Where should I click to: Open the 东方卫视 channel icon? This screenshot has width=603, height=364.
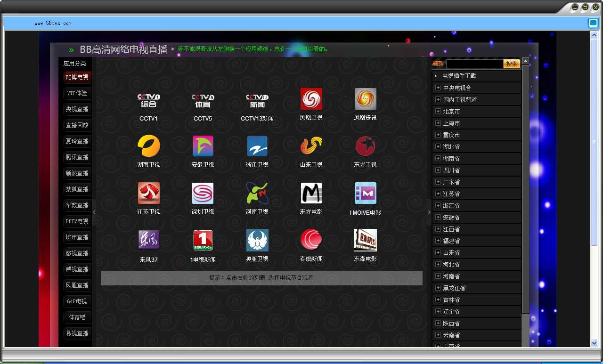[x=366, y=146]
